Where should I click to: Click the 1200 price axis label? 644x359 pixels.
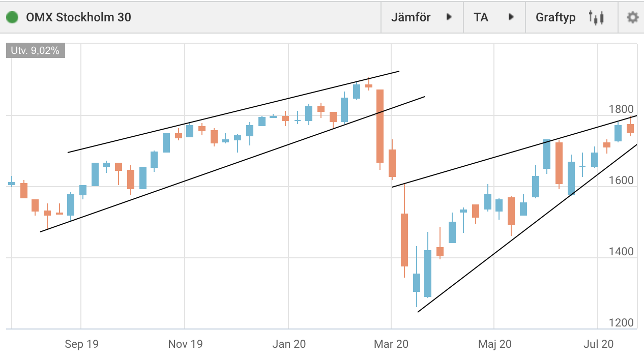pyautogui.click(x=621, y=323)
